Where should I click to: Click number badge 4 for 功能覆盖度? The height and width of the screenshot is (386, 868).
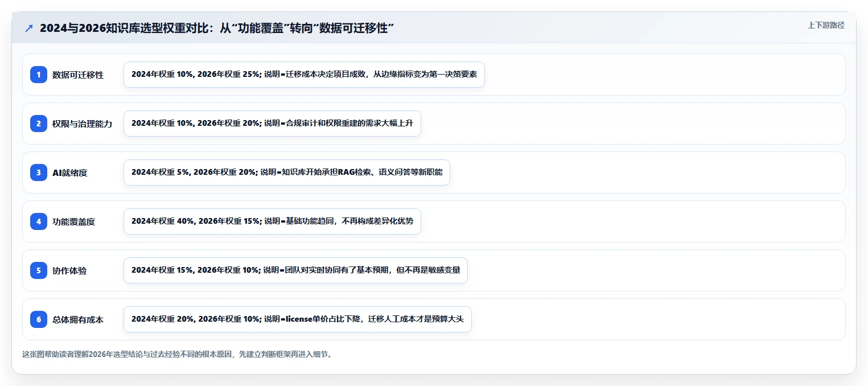(39, 221)
